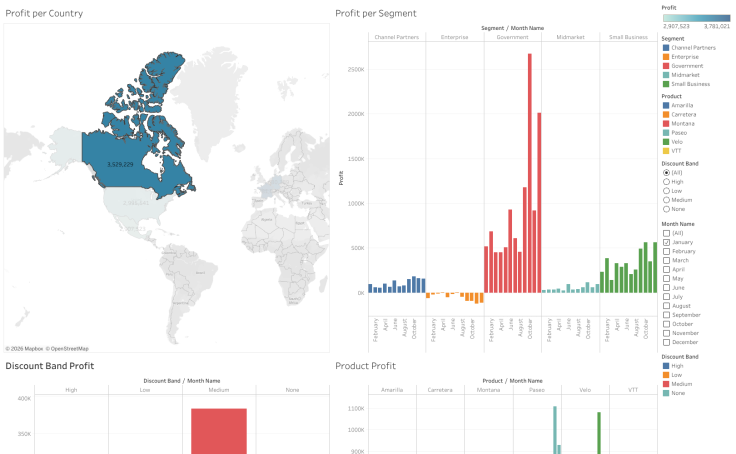Enable the (All) months checkbox
The image size is (736, 454).
[x=666, y=233]
